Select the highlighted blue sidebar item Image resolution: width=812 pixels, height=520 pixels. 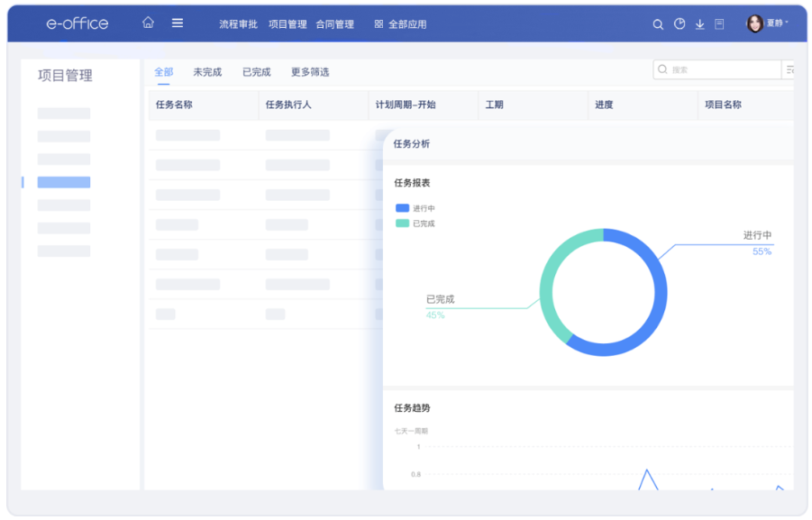(64, 182)
